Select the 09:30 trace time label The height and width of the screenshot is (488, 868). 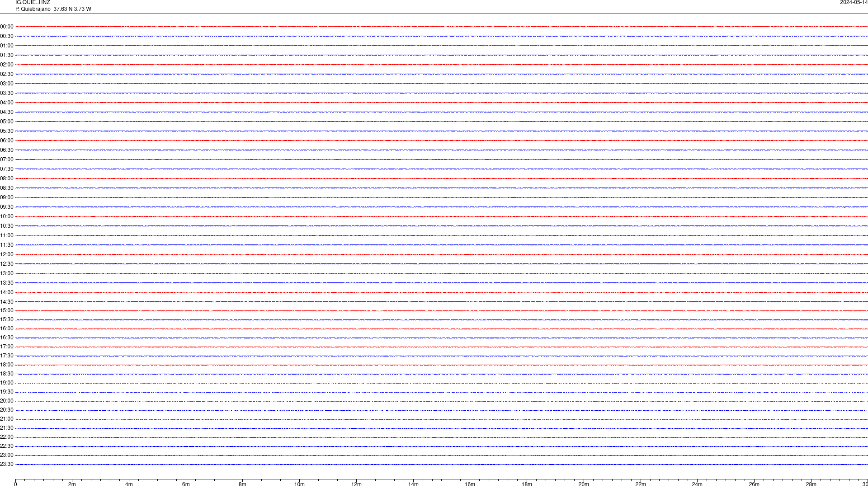click(x=7, y=207)
